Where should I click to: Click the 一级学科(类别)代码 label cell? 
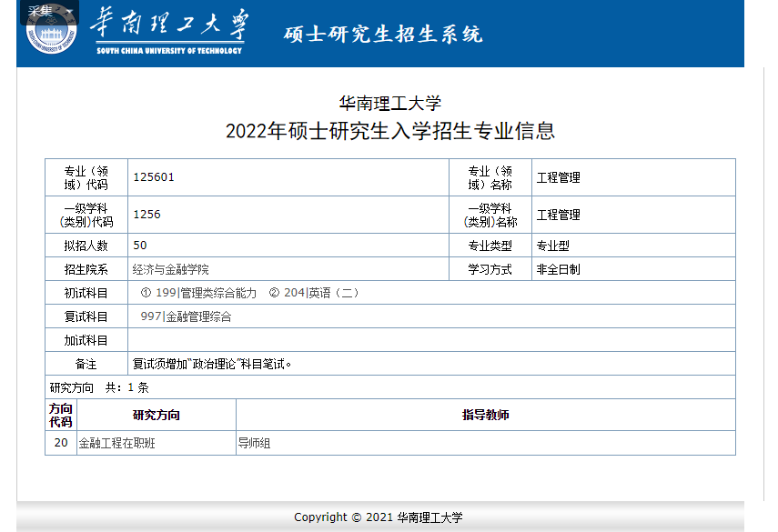pyautogui.click(x=86, y=215)
